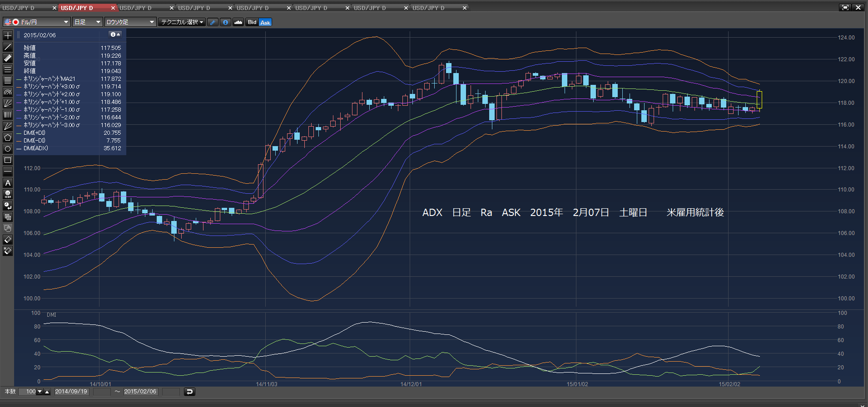Click the window restore icon at top right
This screenshot has height=407, width=868.
(845, 7)
